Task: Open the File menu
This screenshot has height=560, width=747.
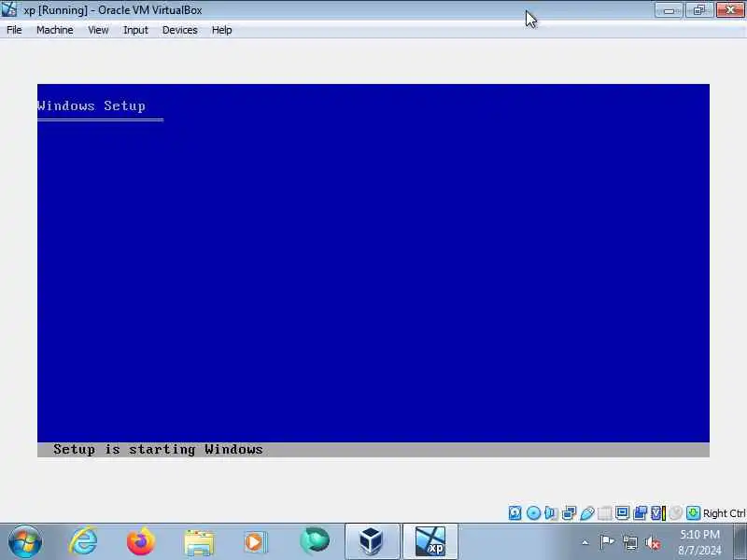Action: (14, 30)
